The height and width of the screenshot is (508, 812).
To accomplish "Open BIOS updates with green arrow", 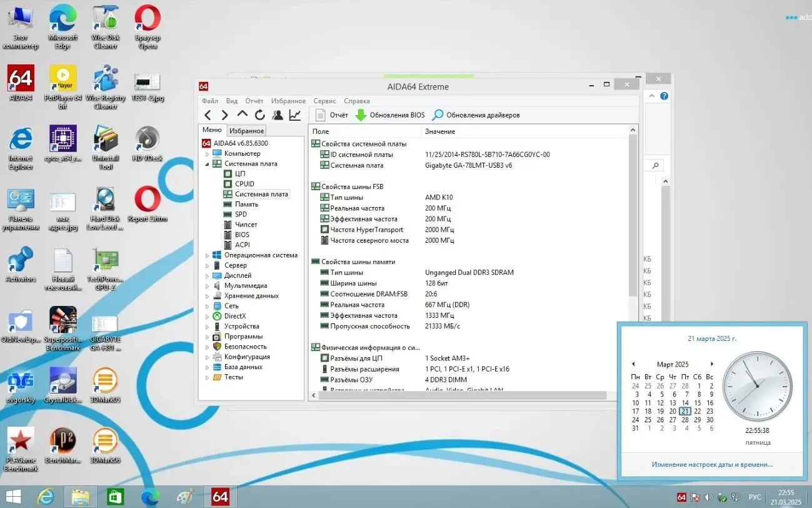I will 389,115.
